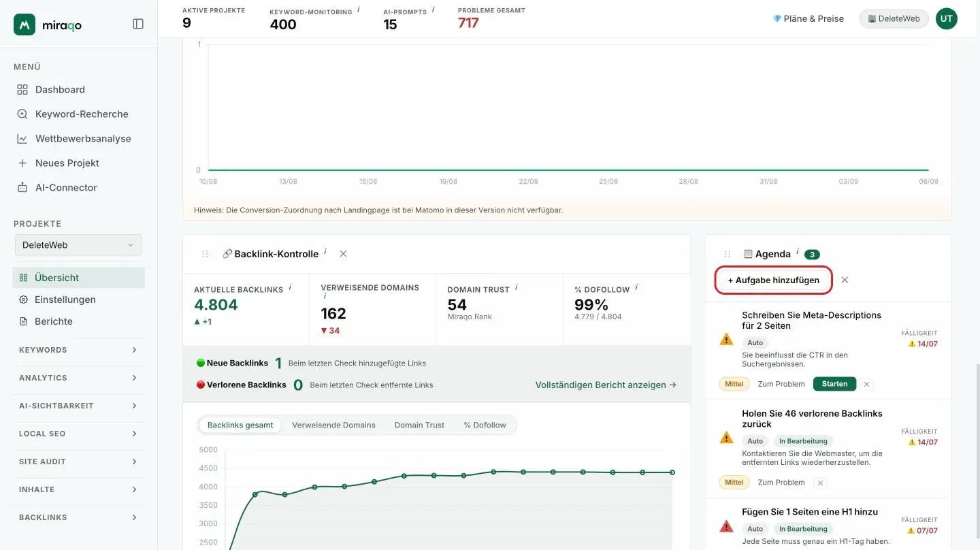
Task: Click the info icon next to Agenda
Action: pos(797,252)
